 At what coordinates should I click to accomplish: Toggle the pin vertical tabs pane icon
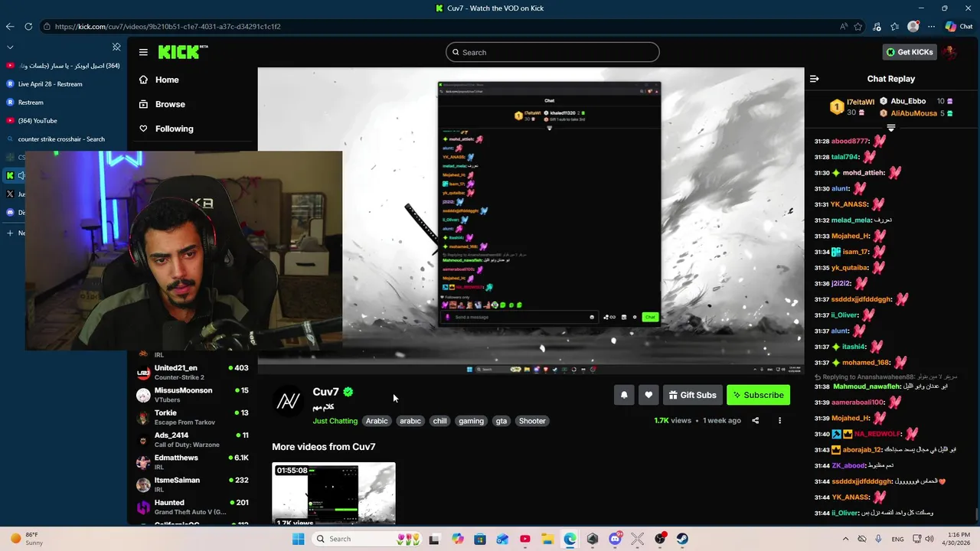pos(116,47)
